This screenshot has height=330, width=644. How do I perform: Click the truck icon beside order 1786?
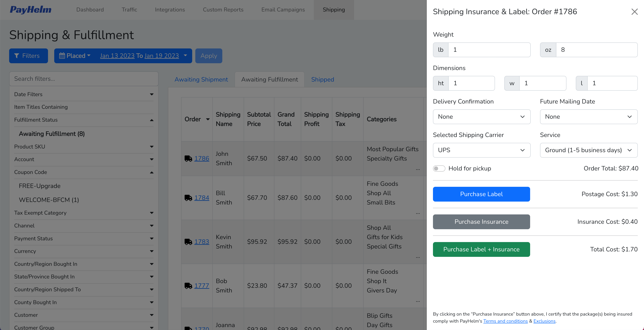pos(188,159)
